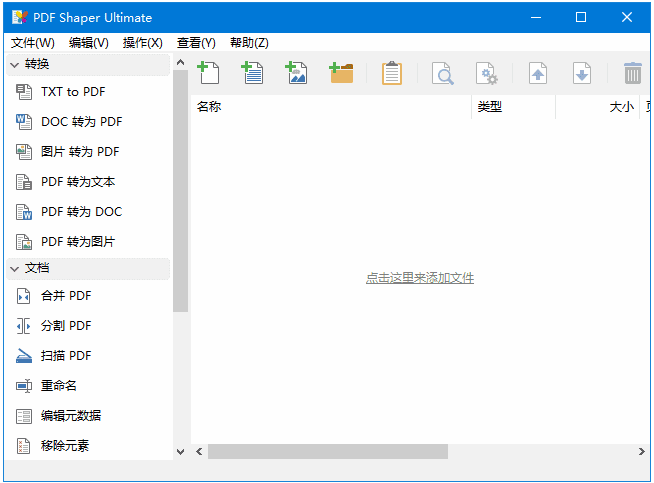Image resolution: width=654 pixels, height=483 pixels.
Task: Open the 操作(X) menu
Action: pos(142,43)
